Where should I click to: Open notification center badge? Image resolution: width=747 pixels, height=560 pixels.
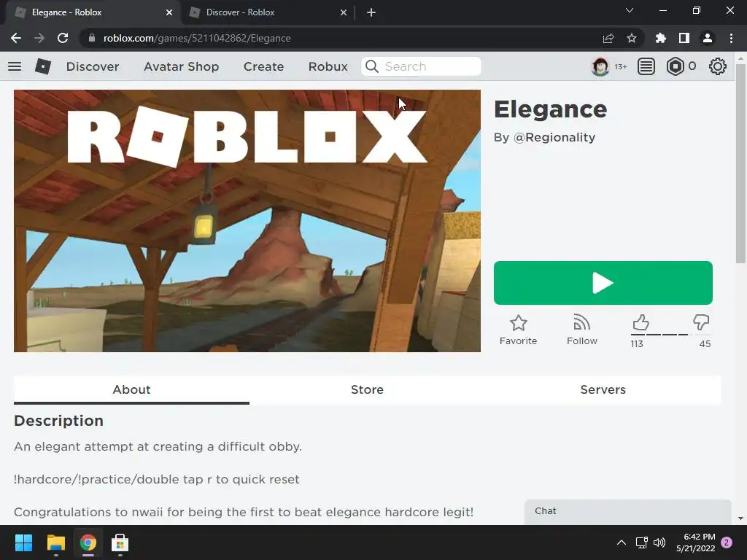tap(727, 542)
